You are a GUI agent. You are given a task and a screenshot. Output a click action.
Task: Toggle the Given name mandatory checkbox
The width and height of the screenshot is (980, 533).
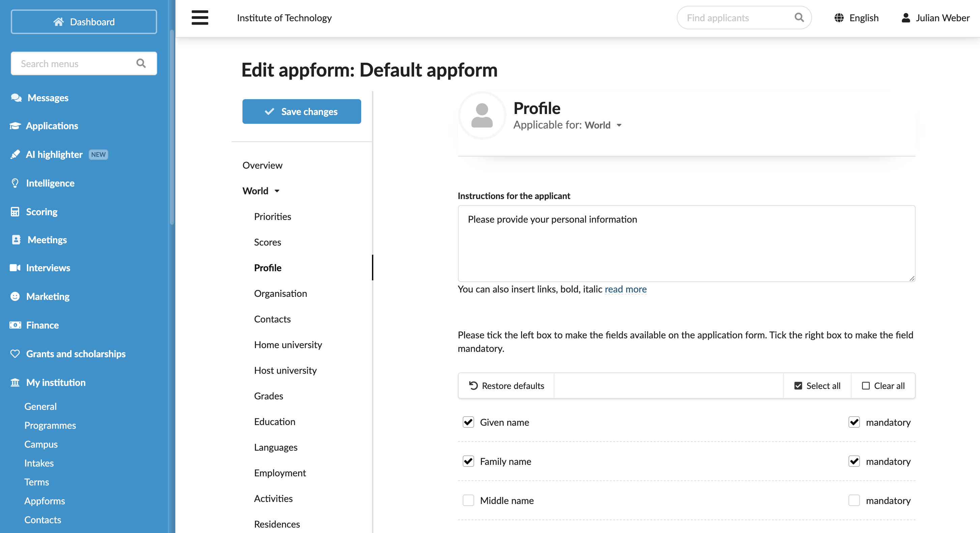pos(854,422)
